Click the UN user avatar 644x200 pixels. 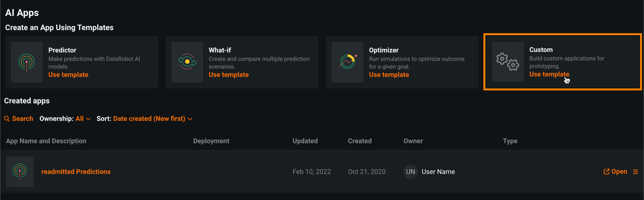point(410,172)
